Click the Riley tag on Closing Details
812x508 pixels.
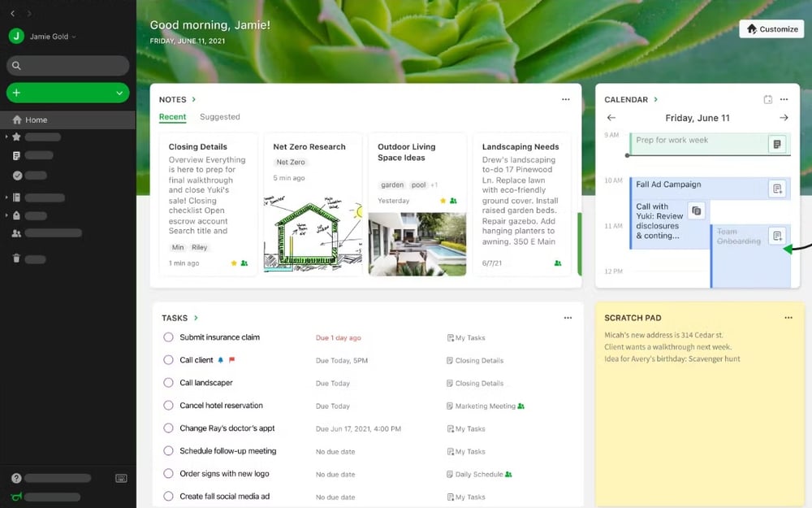[200, 247]
